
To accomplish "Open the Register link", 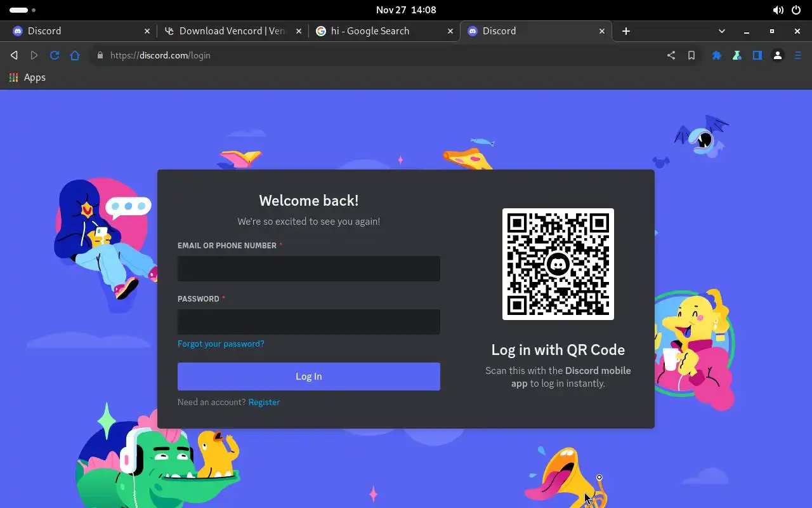I will [x=264, y=402].
